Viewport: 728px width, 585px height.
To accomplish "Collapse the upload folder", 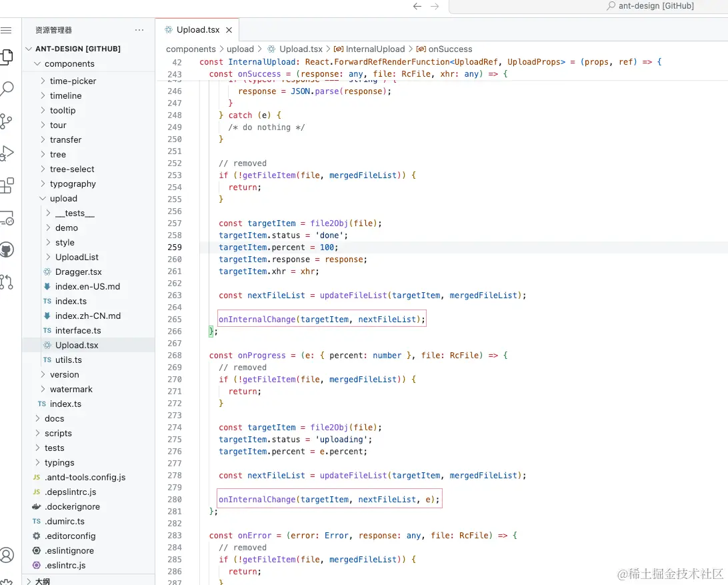I will (x=88, y=198).
